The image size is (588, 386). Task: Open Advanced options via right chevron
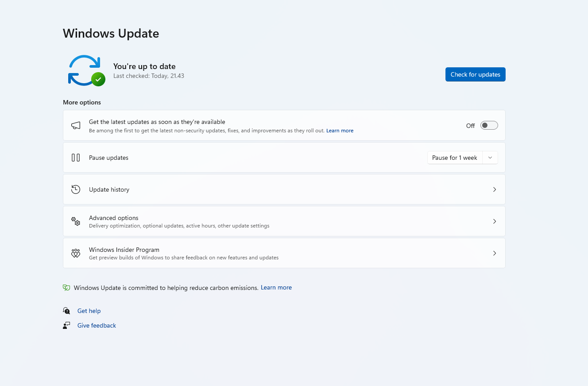pyautogui.click(x=495, y=221)
